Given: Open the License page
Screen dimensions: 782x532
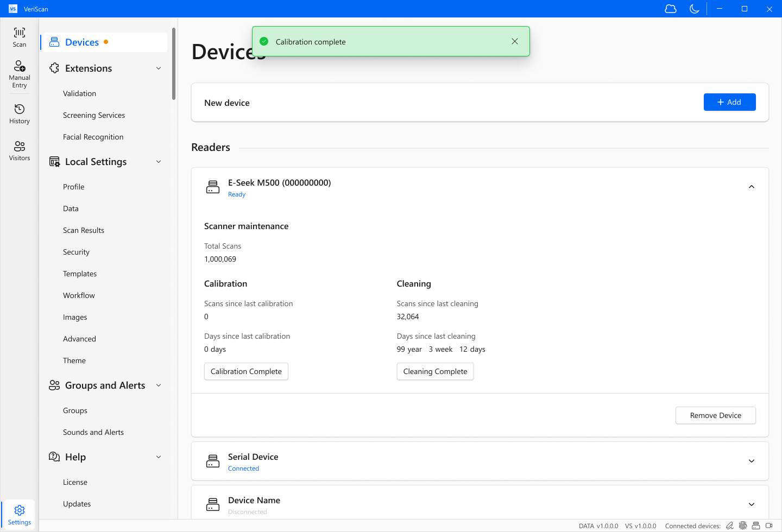Looking at the screenshot, I should [75, 482].
